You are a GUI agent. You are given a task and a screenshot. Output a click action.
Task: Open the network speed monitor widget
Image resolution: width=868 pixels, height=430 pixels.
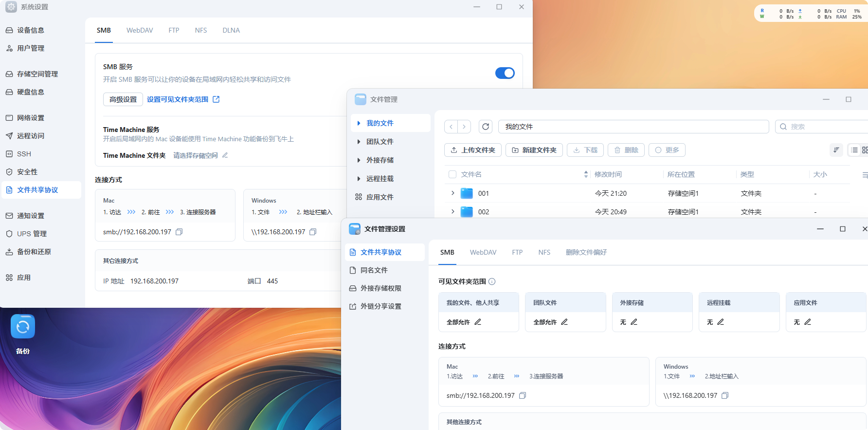(811, 14)
